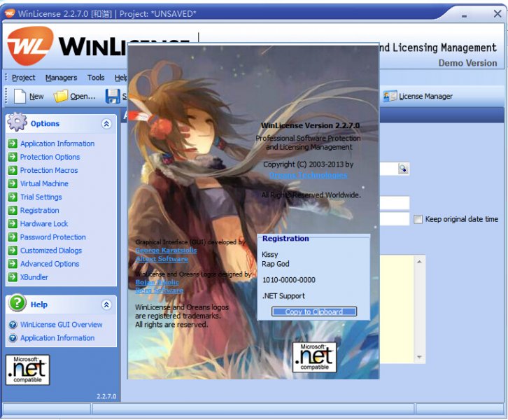508x420 pixels.
Task: Click arrow icon beside Hardware Lock
Action: point(13,223)
